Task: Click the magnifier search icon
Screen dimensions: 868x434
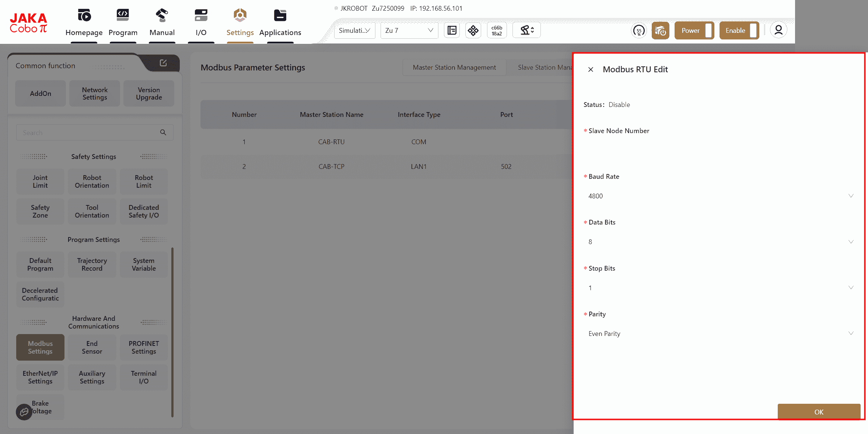Action: click(x=163, y=132)
